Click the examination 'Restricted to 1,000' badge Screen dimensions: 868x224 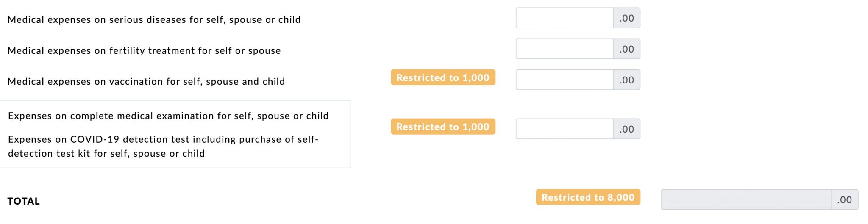click(443, 127)
